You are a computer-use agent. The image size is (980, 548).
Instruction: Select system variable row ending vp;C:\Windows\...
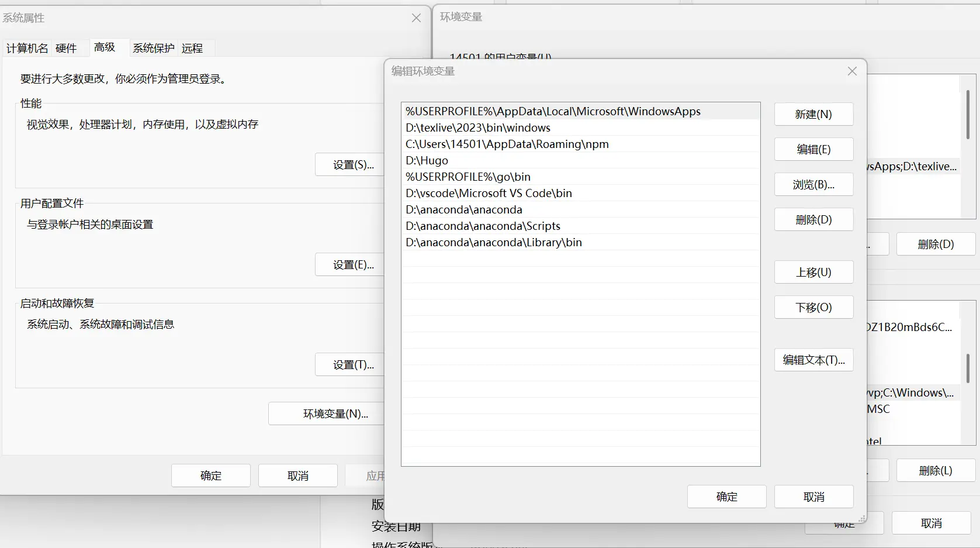913,393
